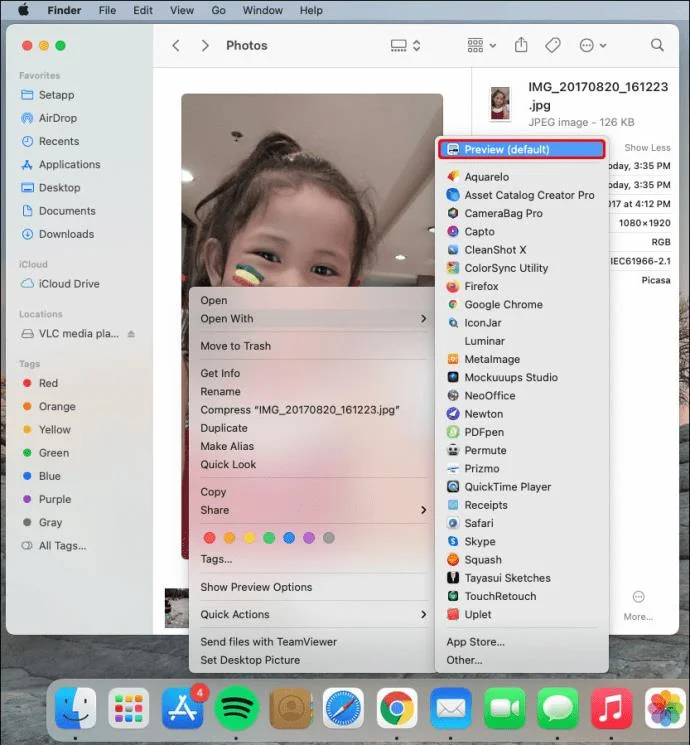Open the view mode switcher dropdown
Screen dimensions: 690x745
pyautogui.click(x=405, y=46)
